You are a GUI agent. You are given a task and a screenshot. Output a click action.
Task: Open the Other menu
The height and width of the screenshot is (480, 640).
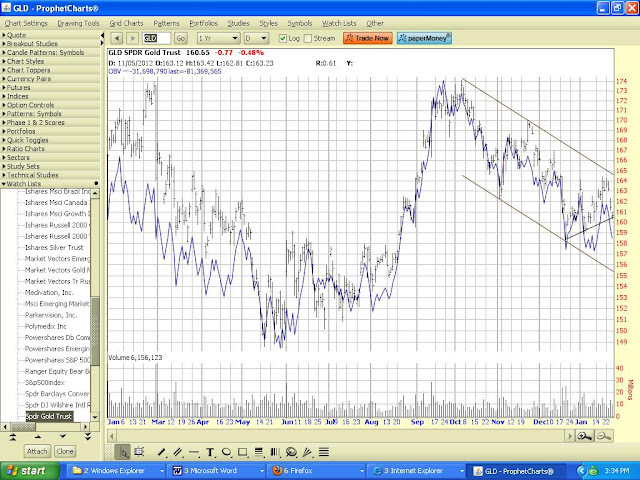375,23
